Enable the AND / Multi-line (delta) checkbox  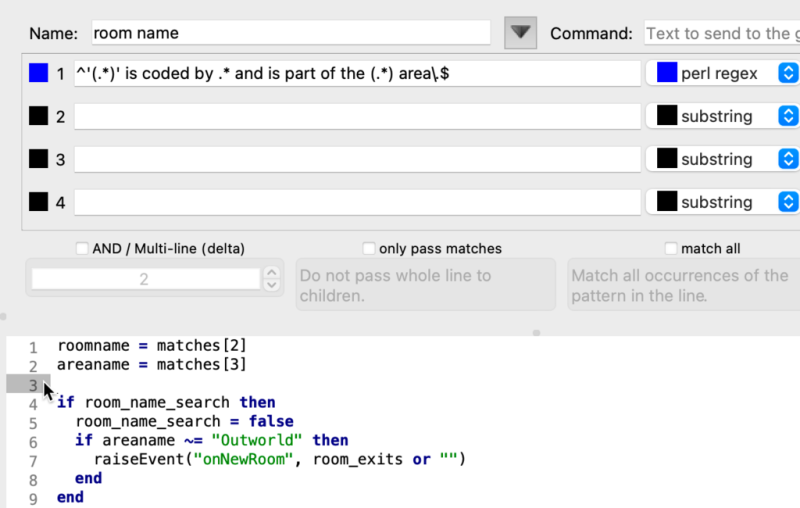pos(82,248)
